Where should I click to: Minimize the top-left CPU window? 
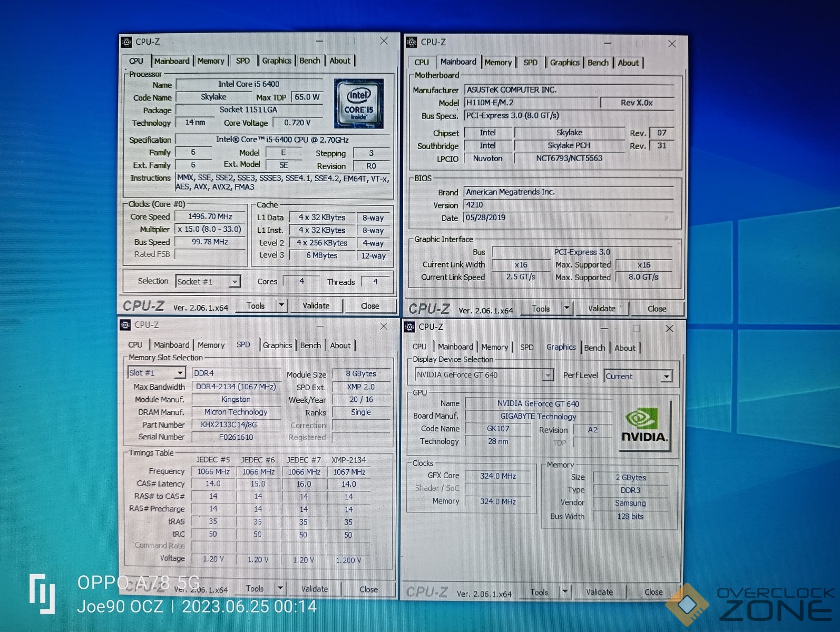[x=319, y=41]
